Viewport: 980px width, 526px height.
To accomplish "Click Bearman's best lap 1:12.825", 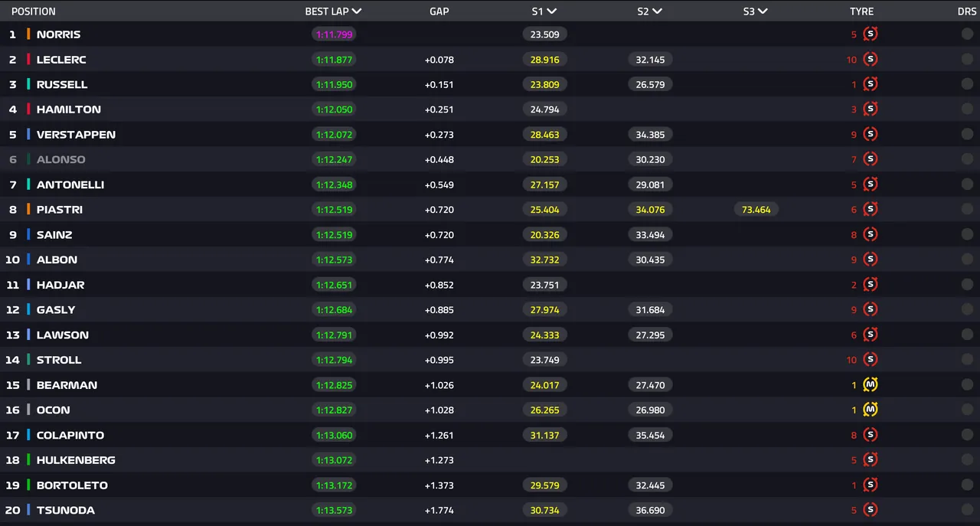I will pyautogui.click(x=334, y=385).
